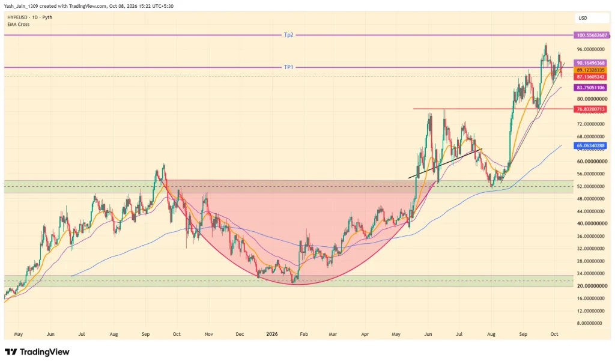This screenshot has width=615, height=364.
Task: Click the Nov label on time axis
Action: click(x=208, y=334)
